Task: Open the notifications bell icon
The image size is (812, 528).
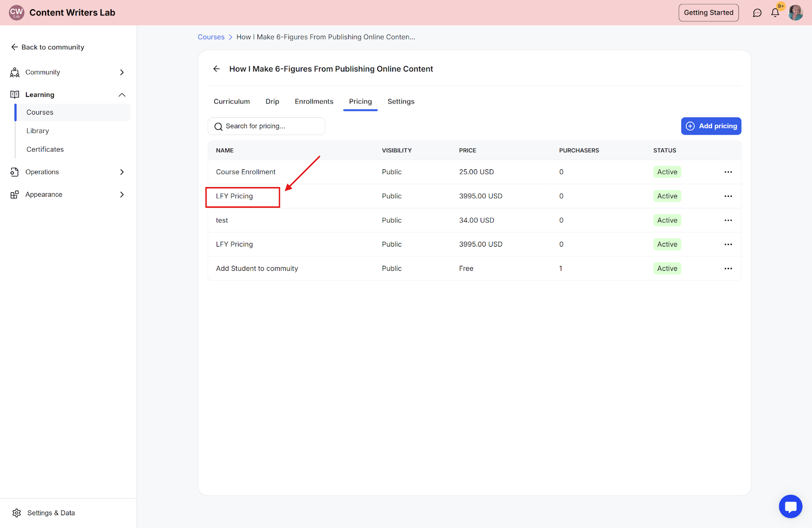Action: pyautogui.click(x=775, y=13)
